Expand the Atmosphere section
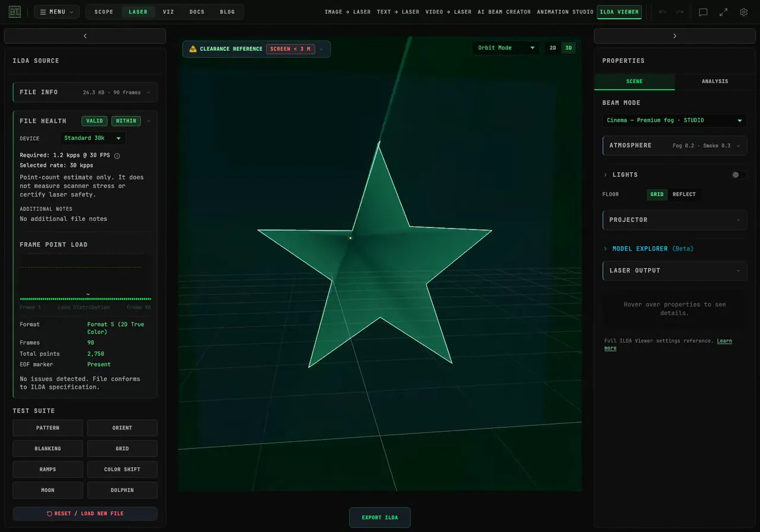Image resolution: width=760 pixels, height=532 pixels. [x=674, y=145]
